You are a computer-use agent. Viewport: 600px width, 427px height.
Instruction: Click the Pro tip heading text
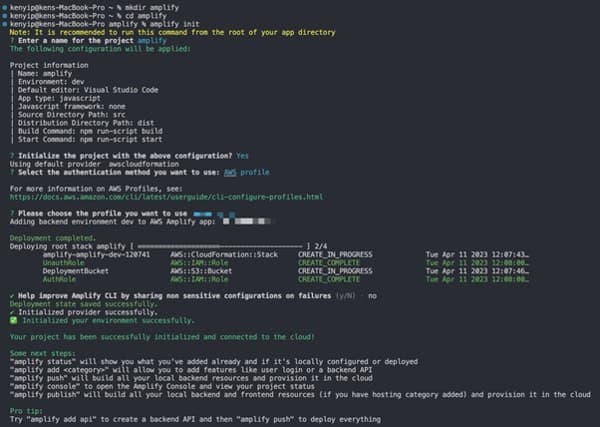(x=26, y=411)
